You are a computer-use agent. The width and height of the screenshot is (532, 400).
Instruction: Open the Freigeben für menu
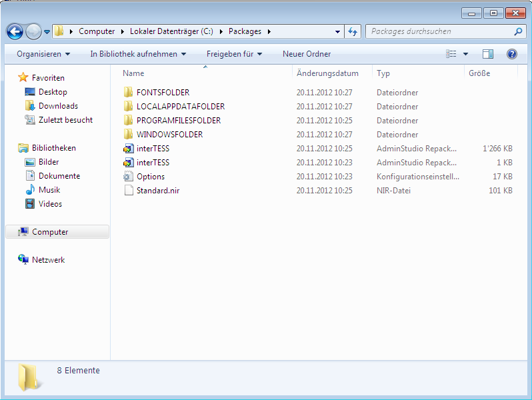pyautogui.click(x=234, y=54)
